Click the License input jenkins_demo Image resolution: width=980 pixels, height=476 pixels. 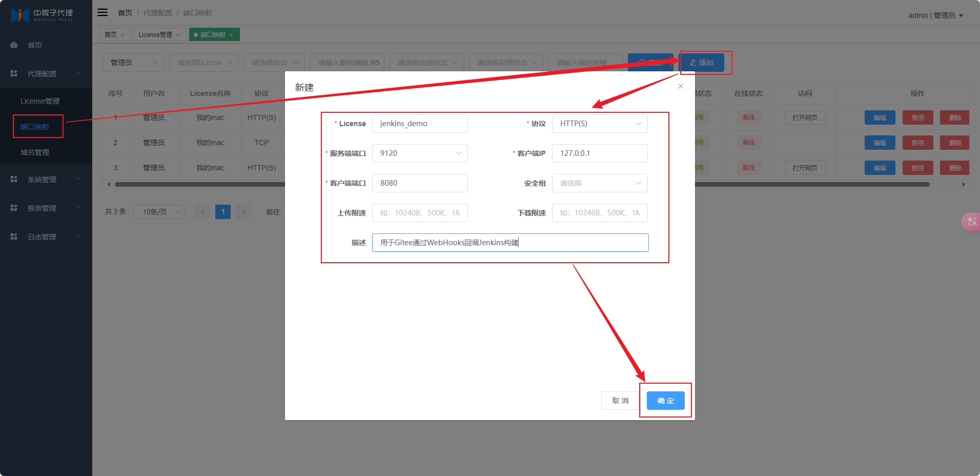420,124
